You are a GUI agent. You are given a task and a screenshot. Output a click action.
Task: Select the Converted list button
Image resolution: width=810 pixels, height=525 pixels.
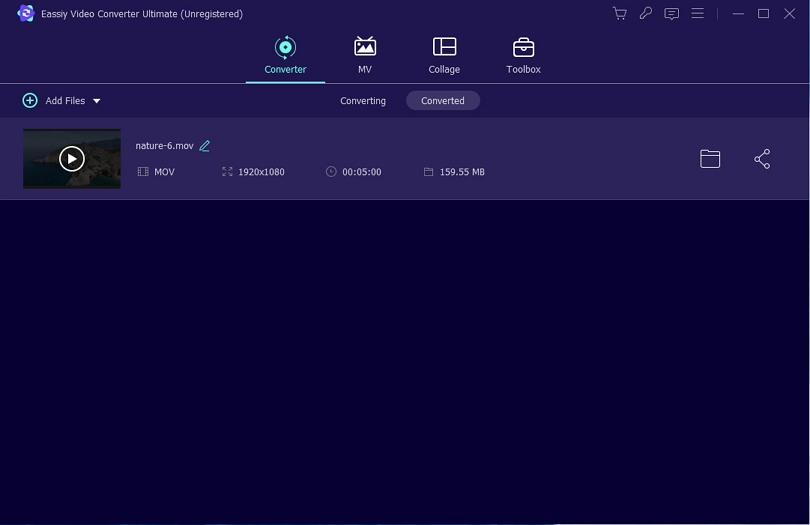pyautogui.click(x=443, y=101)
